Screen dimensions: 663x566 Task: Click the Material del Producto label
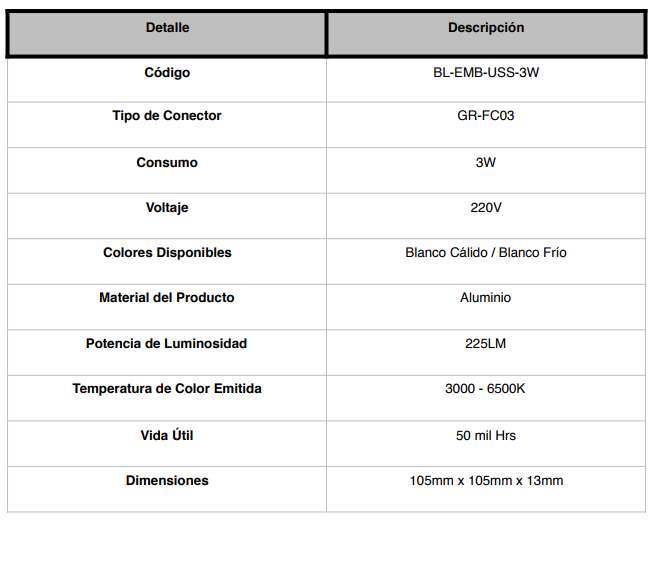pos(167,298)
